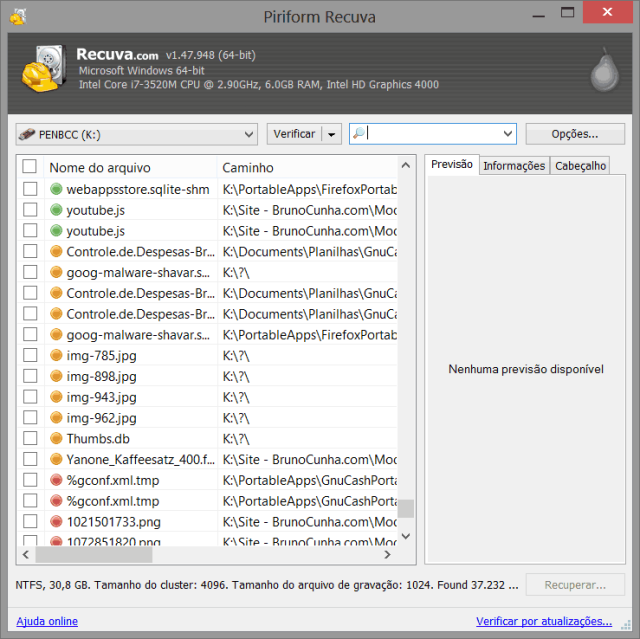Click the Opções button
640x639 pixels.
coord(574,134)
